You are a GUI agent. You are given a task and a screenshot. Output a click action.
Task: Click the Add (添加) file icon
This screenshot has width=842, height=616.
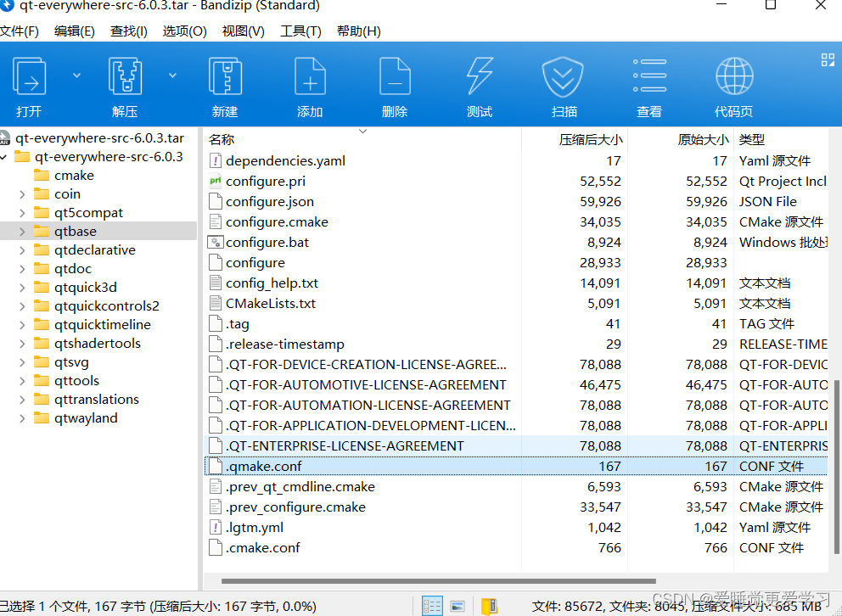pyautogui.click(x=310, y=76)
